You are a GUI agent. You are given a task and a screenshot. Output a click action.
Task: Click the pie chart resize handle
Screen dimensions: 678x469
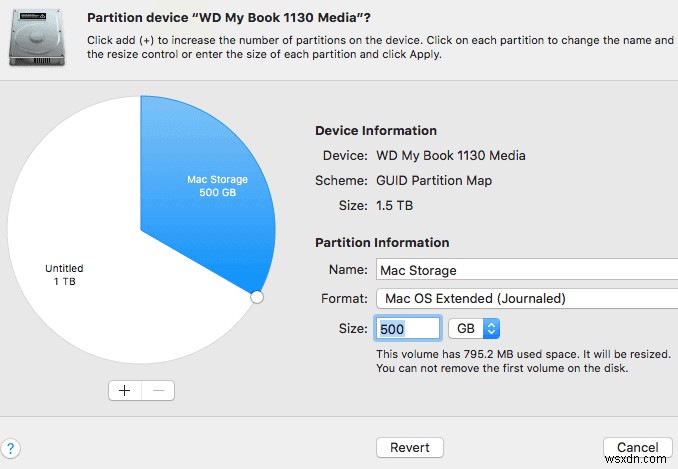click(256, 297)
